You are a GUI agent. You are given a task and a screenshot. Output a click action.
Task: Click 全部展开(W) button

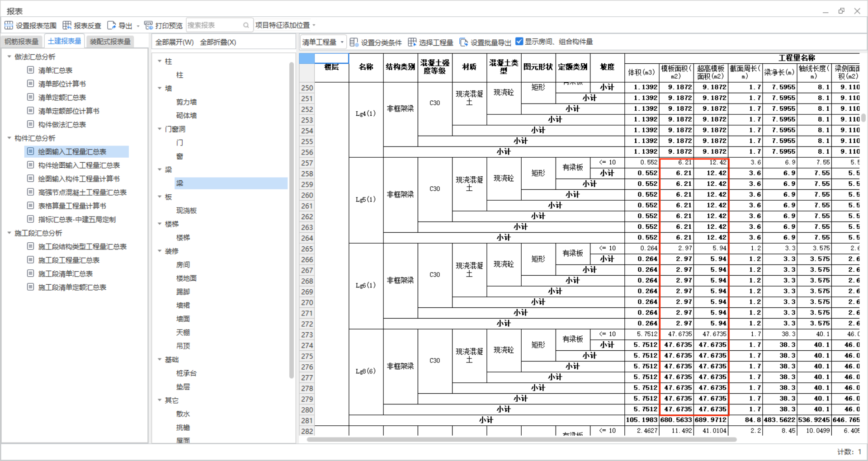click(175, 42)
